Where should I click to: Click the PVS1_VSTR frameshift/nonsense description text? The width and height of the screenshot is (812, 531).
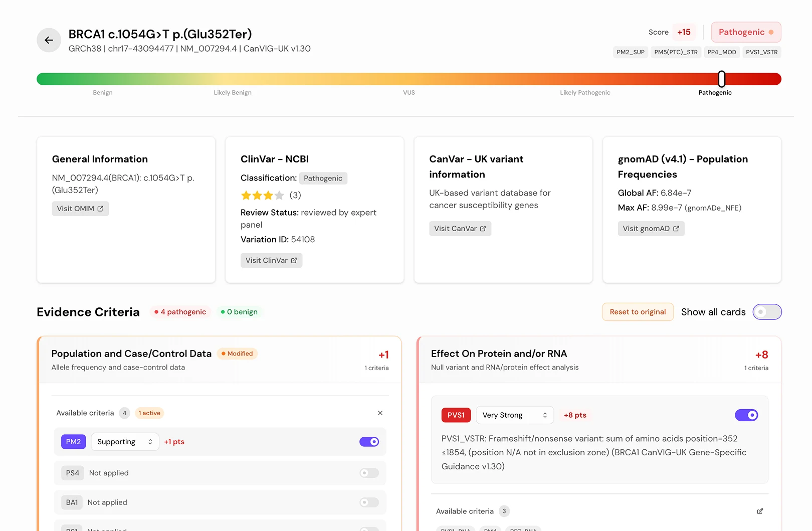coord(594,452)
